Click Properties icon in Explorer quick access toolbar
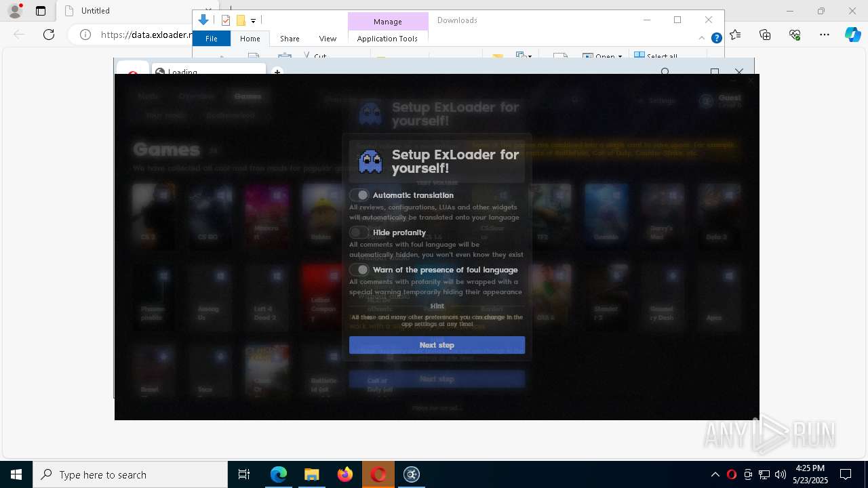Viewport: 868px width, 488px height. coord(226,20)
